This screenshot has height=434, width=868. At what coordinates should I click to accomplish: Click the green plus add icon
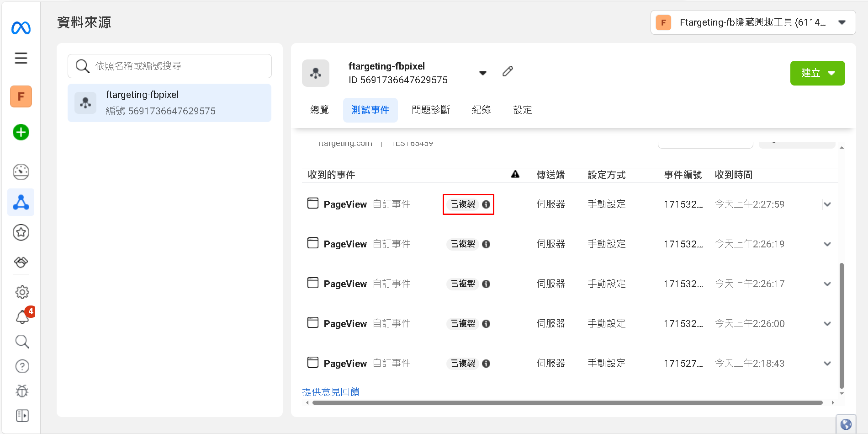(x=21, y=132)
